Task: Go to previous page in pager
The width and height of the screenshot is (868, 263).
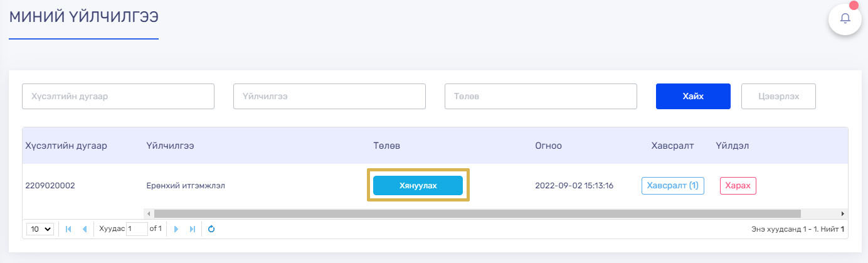Action: (85, 229)
